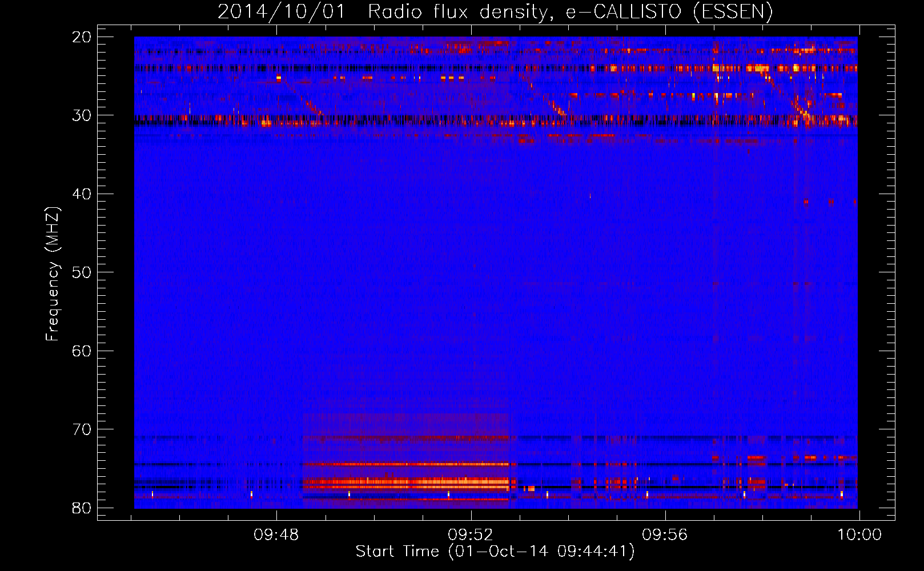
Task: Click the 40 frequency tick label
Action: click(82, 194)
